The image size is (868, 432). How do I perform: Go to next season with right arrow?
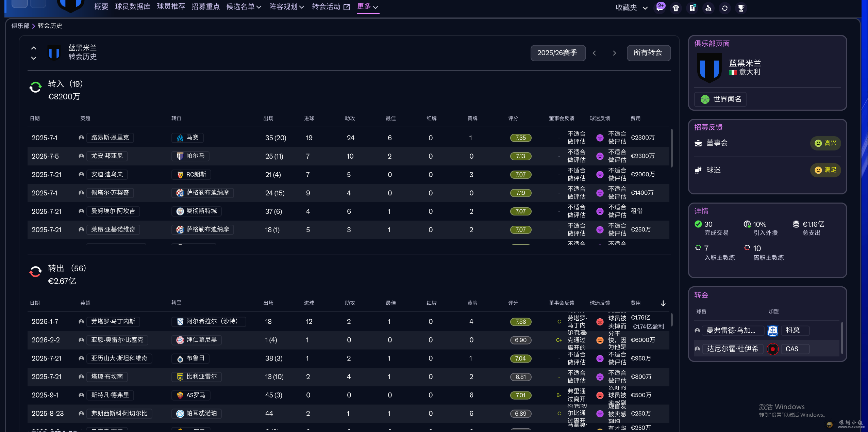(x=614, y=53)
